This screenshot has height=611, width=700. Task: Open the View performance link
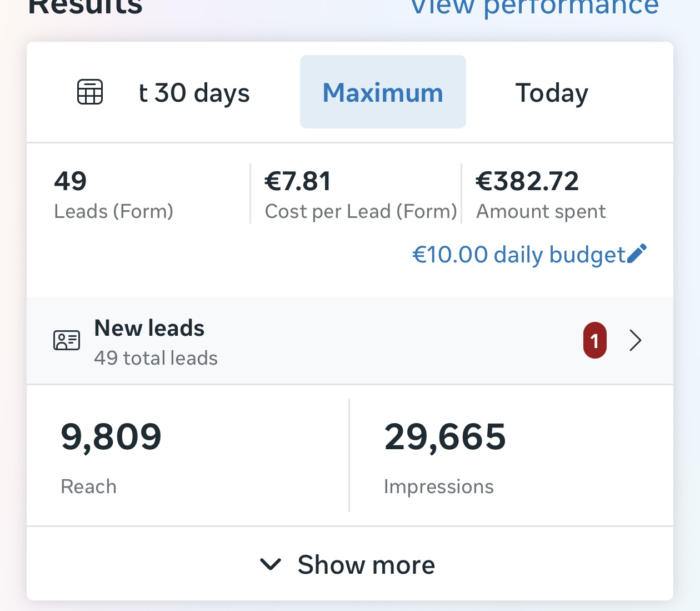534,7
